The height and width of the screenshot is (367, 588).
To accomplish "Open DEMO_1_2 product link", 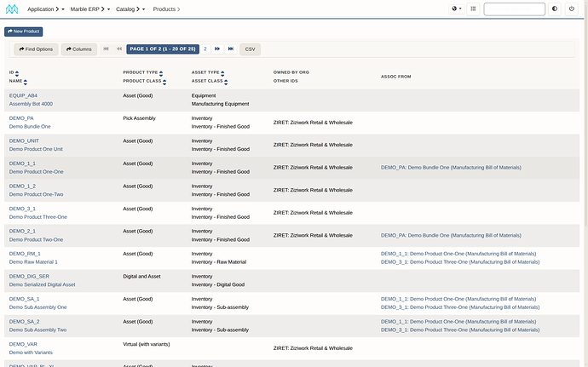I will pyautogui.click(x=22, y=186).
